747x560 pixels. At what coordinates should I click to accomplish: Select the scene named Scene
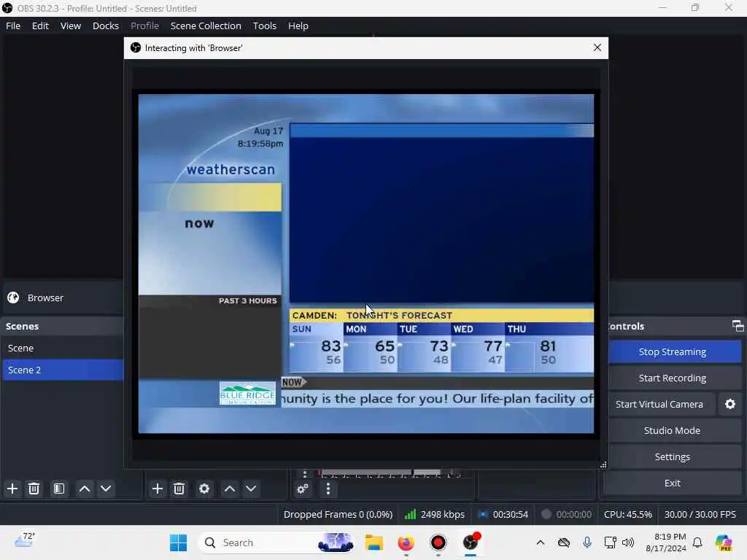(63, 348)
